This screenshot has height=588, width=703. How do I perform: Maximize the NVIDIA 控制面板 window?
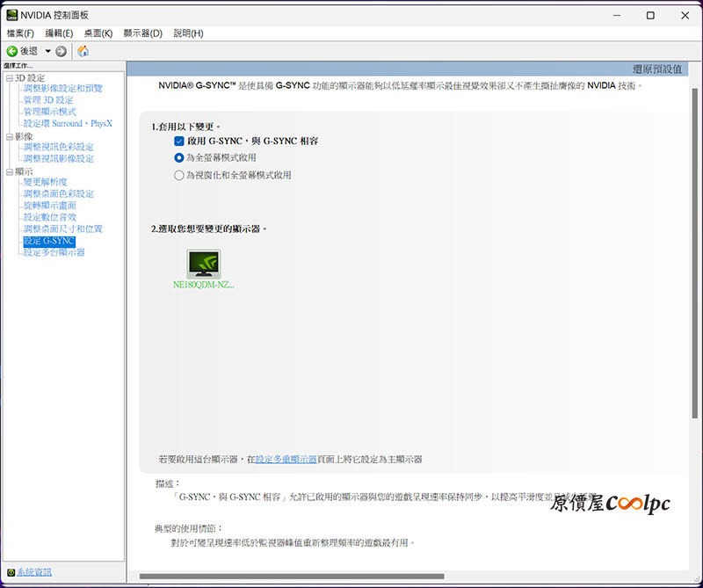pyautogui.click(x=650, y=15)
